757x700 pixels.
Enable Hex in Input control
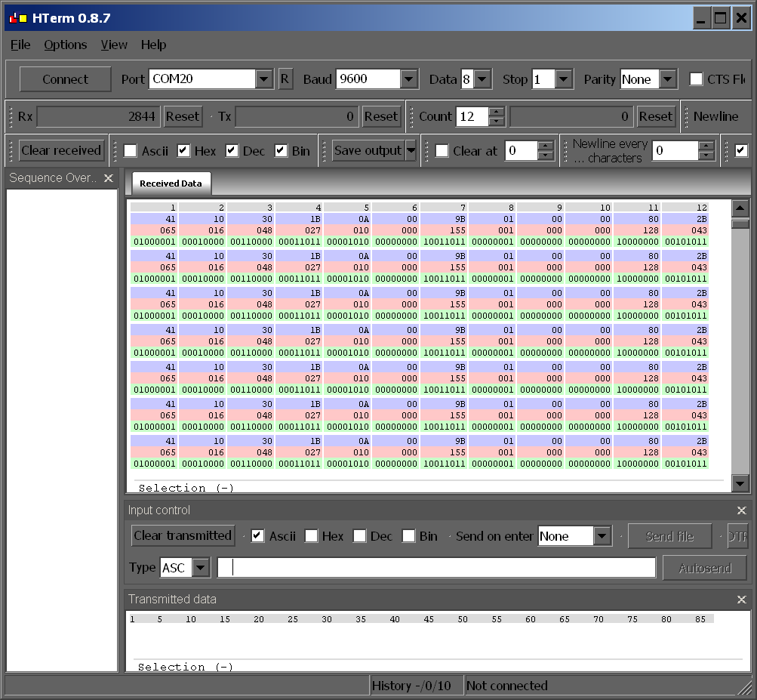312,535
